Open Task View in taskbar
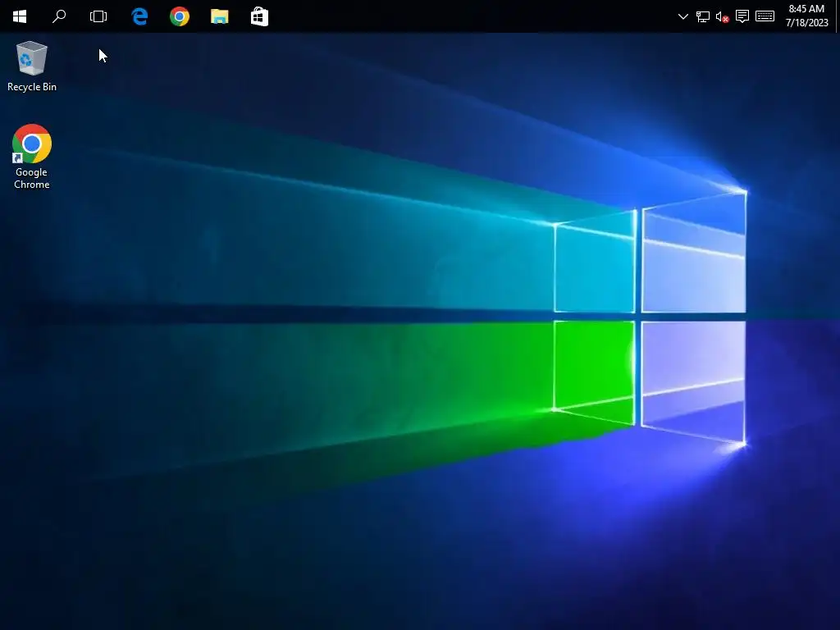The width and height of the screenshot is (840, 630). [98, 16]
